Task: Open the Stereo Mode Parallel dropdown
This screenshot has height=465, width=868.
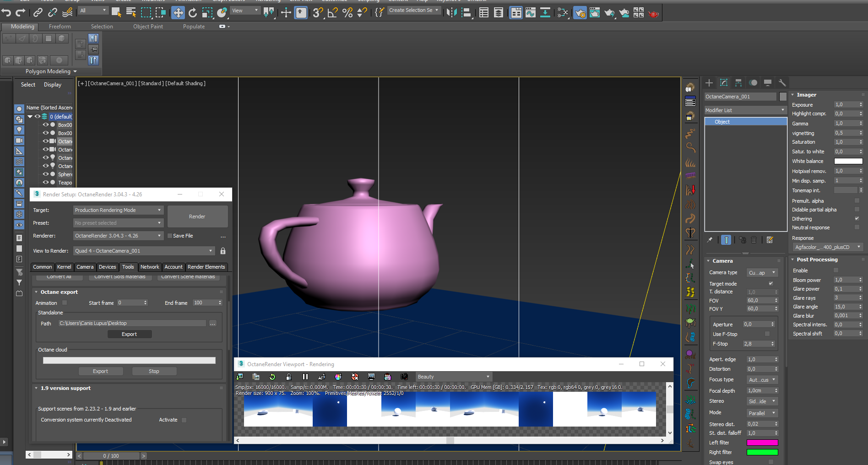Action: click(762, 413)
